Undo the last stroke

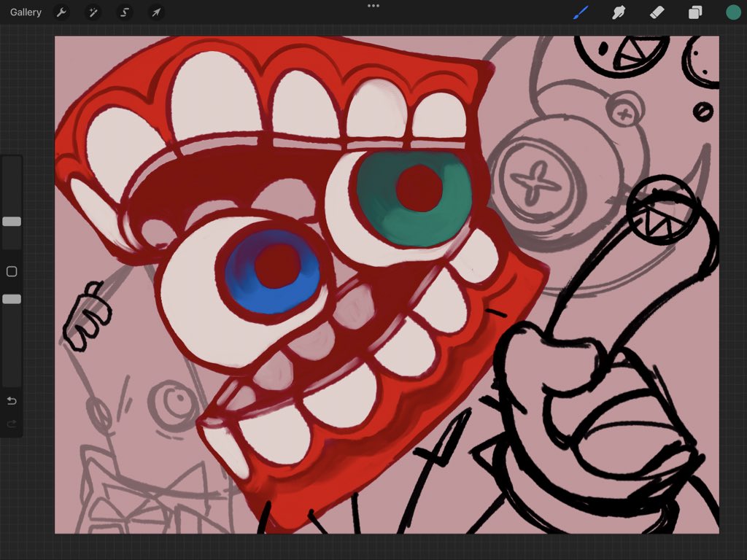click(x=12, y=401)
